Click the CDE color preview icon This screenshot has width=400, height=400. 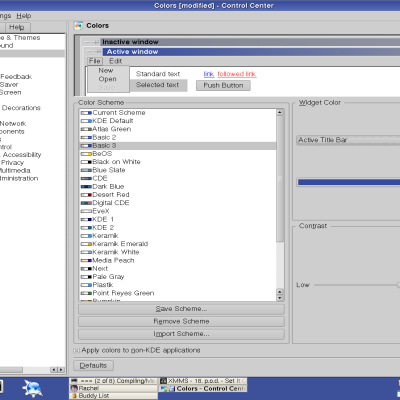[x=86, y=178]
